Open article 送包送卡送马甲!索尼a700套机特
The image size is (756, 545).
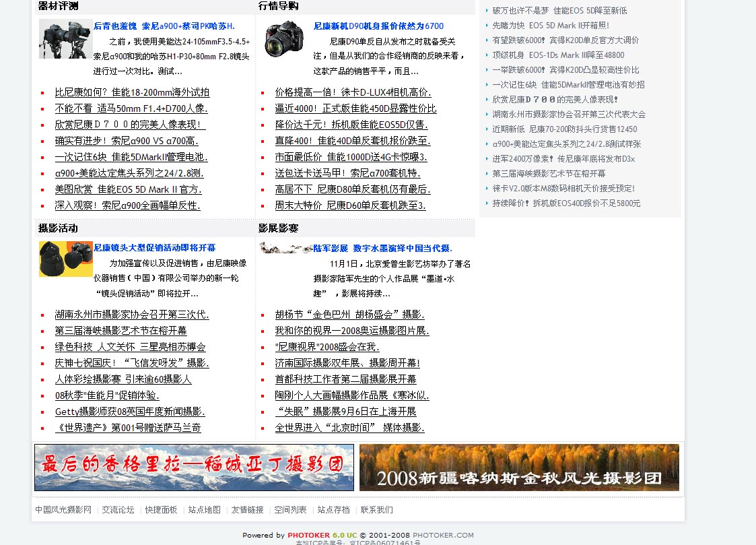pyautogui.click(x=347, y=173)
